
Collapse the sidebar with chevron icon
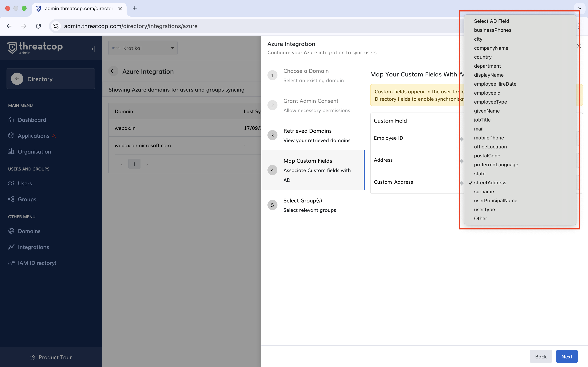93,49
